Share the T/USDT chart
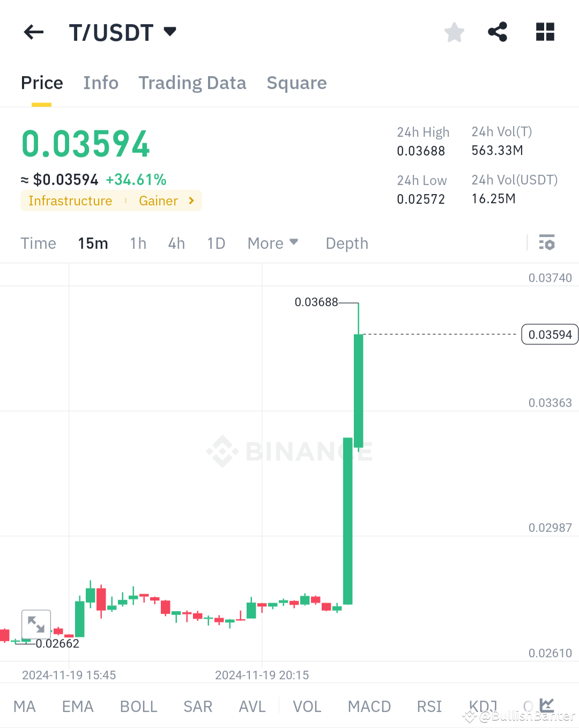The image size is (579, 728). [498, 32]
